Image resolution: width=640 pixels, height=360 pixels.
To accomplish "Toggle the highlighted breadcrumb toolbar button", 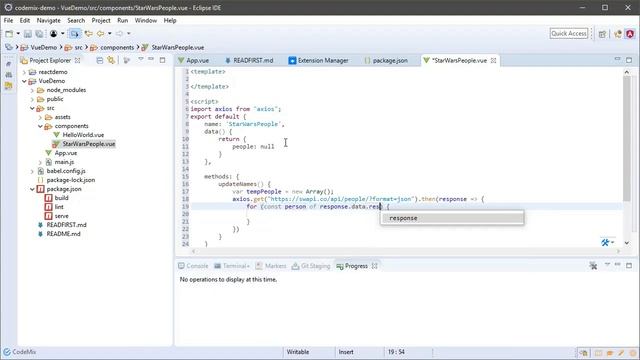I will [74, 33].
